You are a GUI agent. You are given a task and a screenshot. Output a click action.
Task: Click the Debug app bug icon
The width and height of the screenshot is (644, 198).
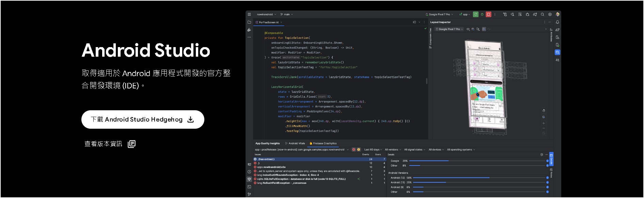coord(482,14)
